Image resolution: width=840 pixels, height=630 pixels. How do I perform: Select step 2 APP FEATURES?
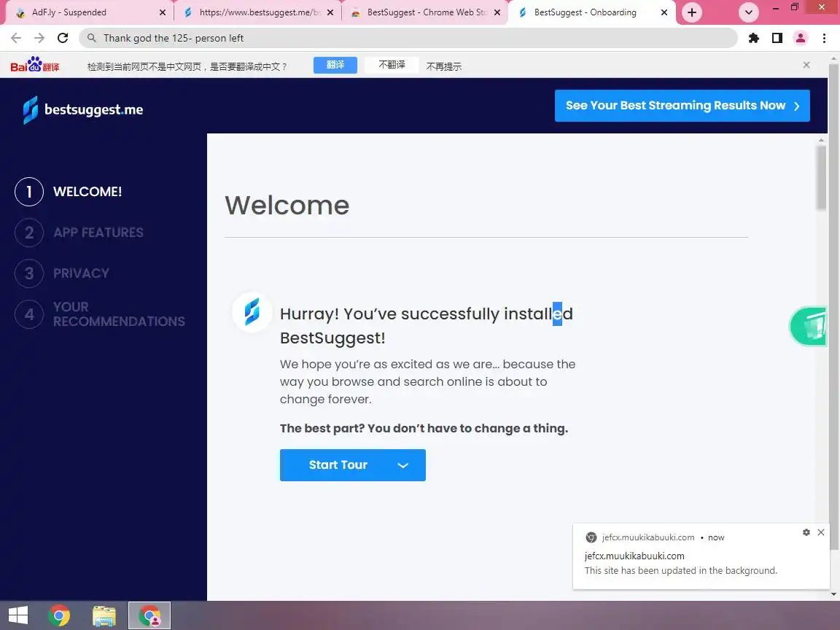(x=79, y=233)
